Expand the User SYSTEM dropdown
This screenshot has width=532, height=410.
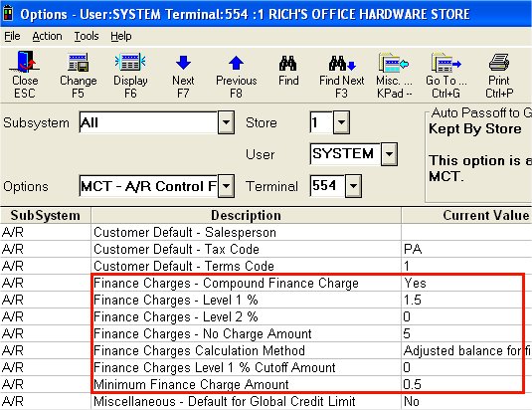click(x=389, y=154)
